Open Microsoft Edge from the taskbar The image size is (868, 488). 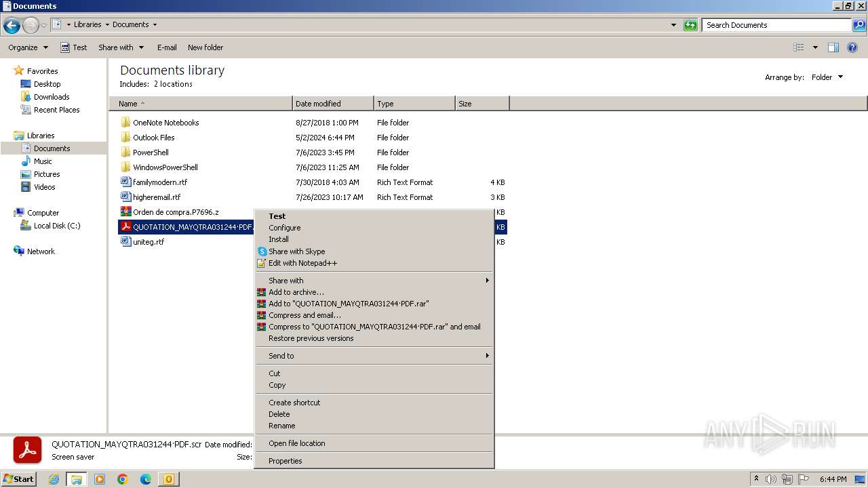(145, 479)
